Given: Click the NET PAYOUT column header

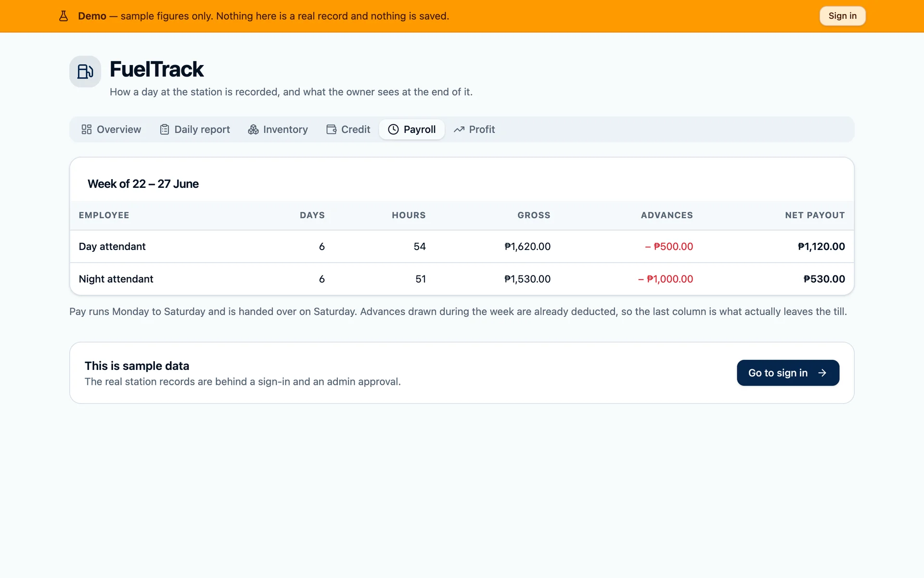Looking at the screenshot, I should click(x=815, y=215).
